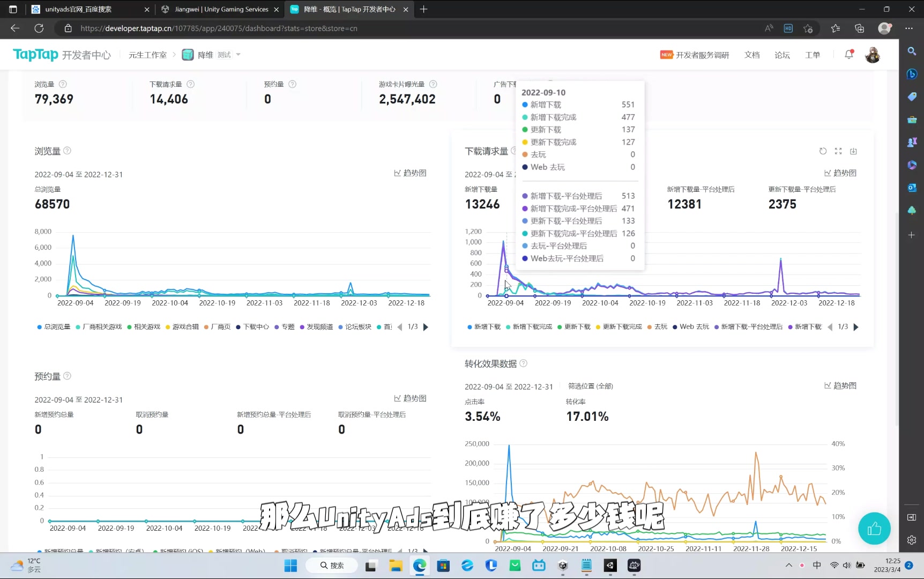Click 趋势图 button on 转化效果数据 chart
The width and height of the screenshot is (924, 579).
[x=840, y=385]
